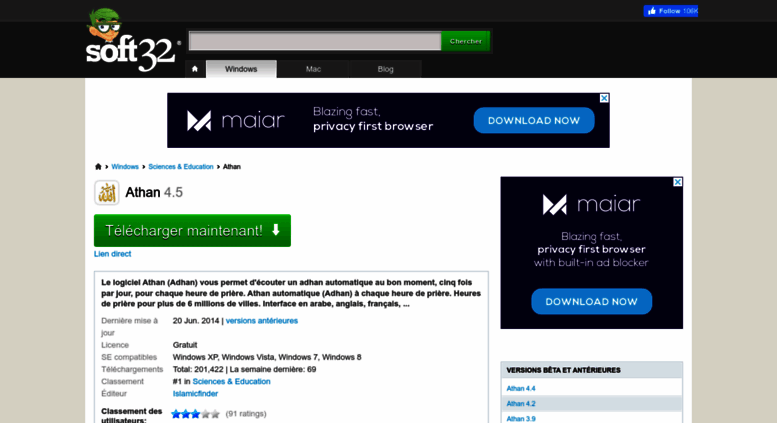Close the sidebar maiar ad
Viewport: 777px width, 423px height.
(677, 182)
